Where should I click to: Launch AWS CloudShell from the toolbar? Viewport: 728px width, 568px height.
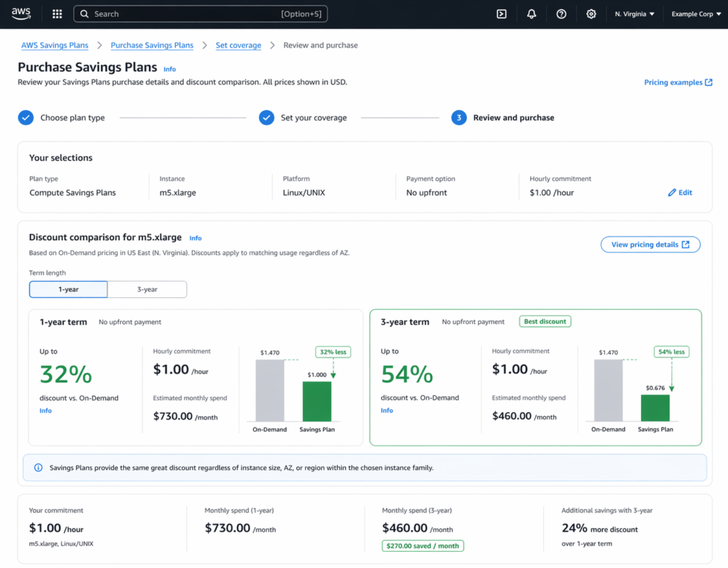[501, 14]
